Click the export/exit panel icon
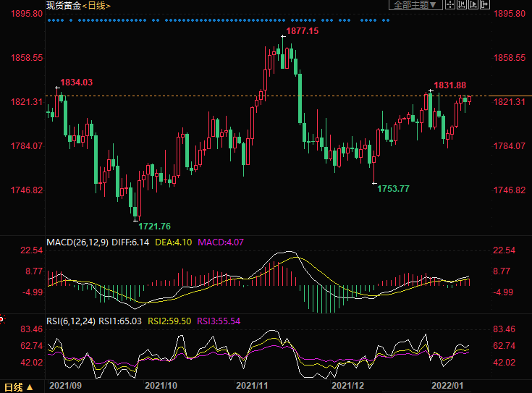 pyautogui.click(x=484, y=5)
